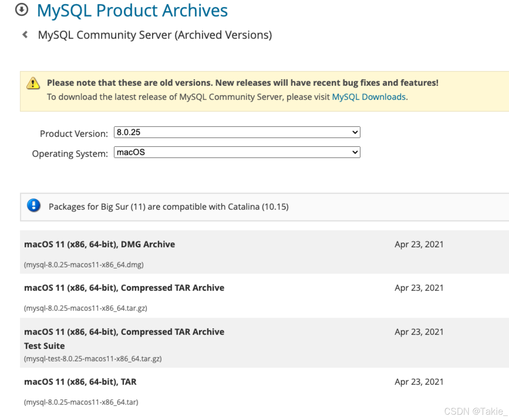509x420 pixels.
Task: Open the Operating System dropdown
Action: click(x=237, y=152)
